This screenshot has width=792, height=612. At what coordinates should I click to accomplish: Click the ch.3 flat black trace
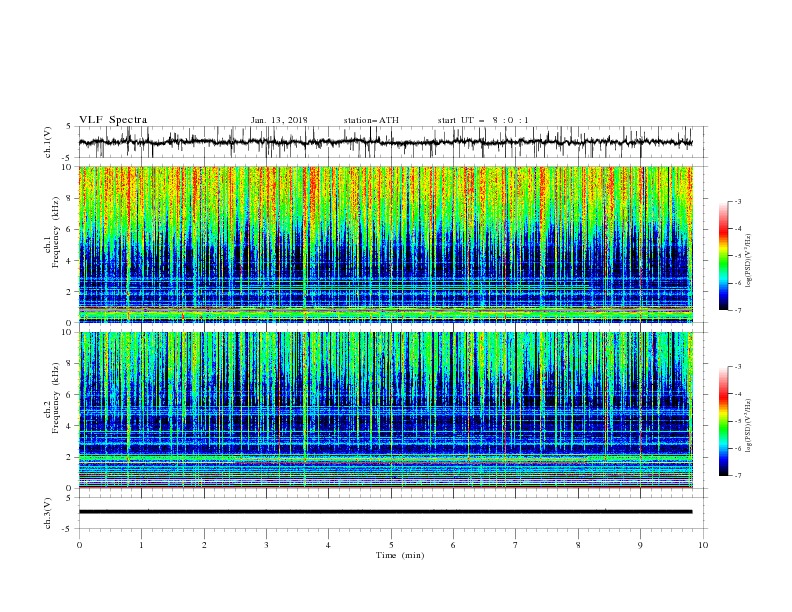pos(386,512)
